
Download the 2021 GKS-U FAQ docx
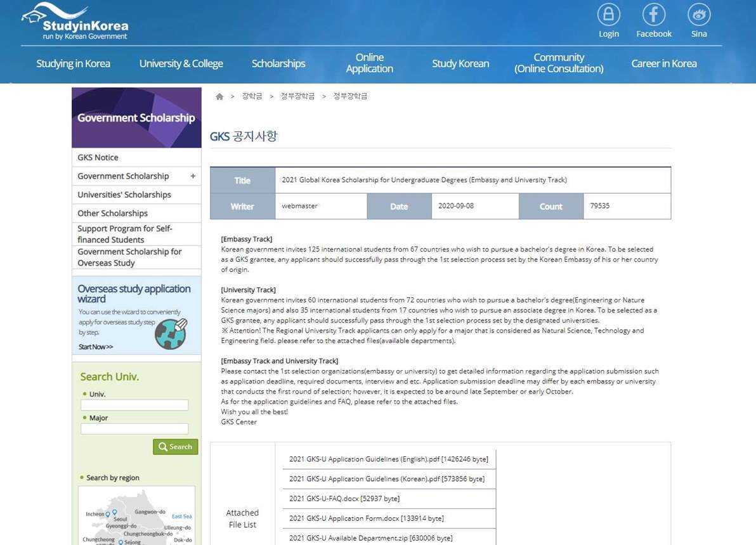pos(344,499)
